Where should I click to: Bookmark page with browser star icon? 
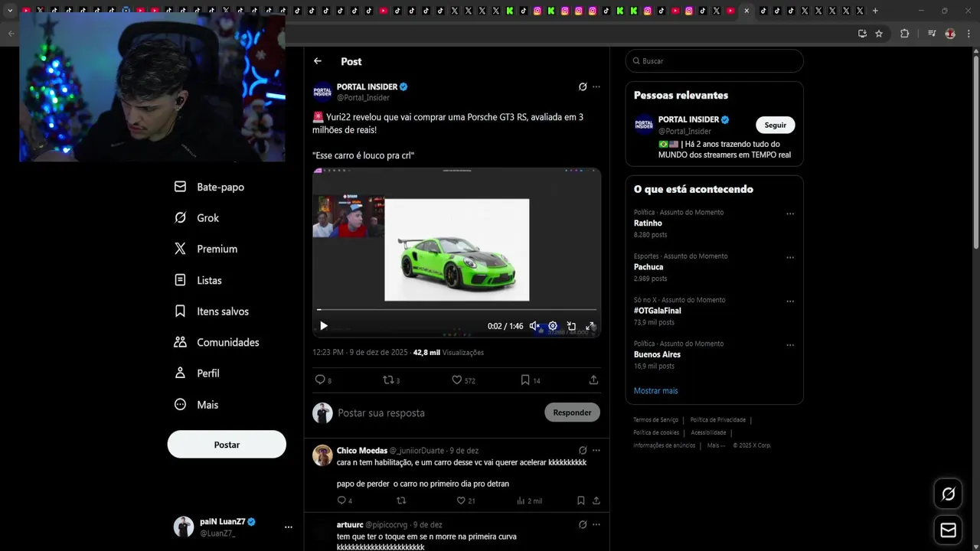pyautogui.click(x=879, y=34)
